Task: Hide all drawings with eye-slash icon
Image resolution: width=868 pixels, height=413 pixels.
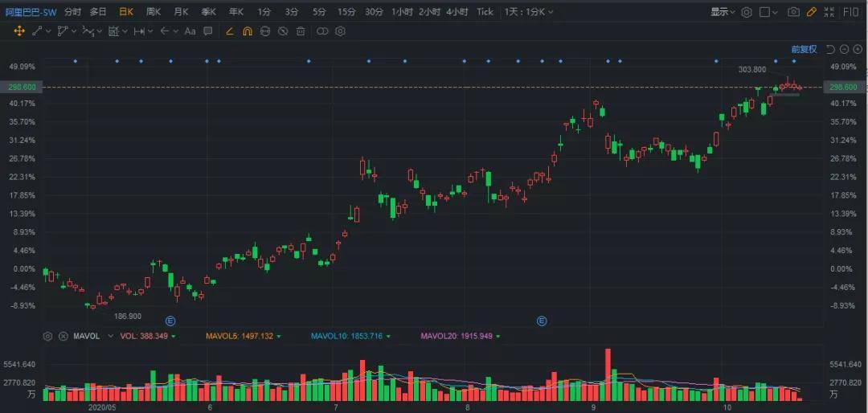Action: coord(282,31)
